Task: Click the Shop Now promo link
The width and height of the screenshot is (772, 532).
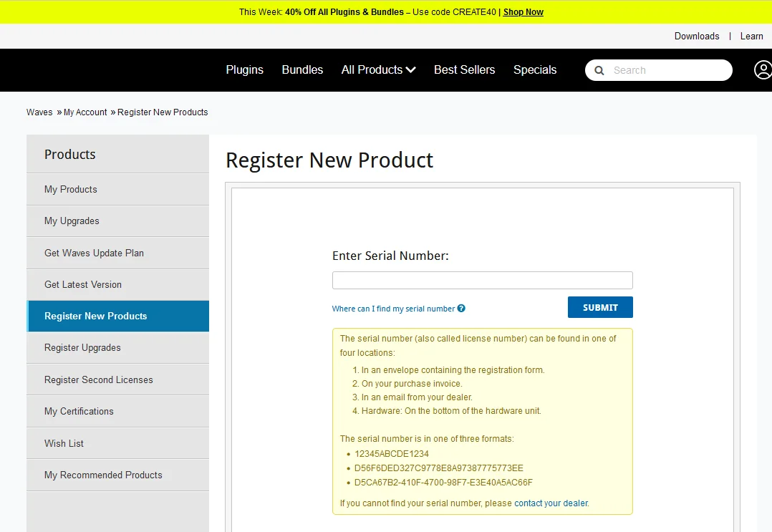Action: click(x=523, y=11)
